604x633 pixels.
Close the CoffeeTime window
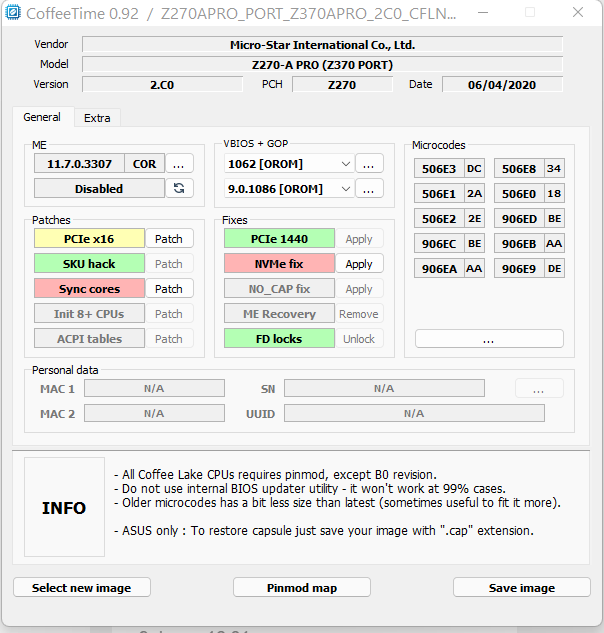point(578,12)
